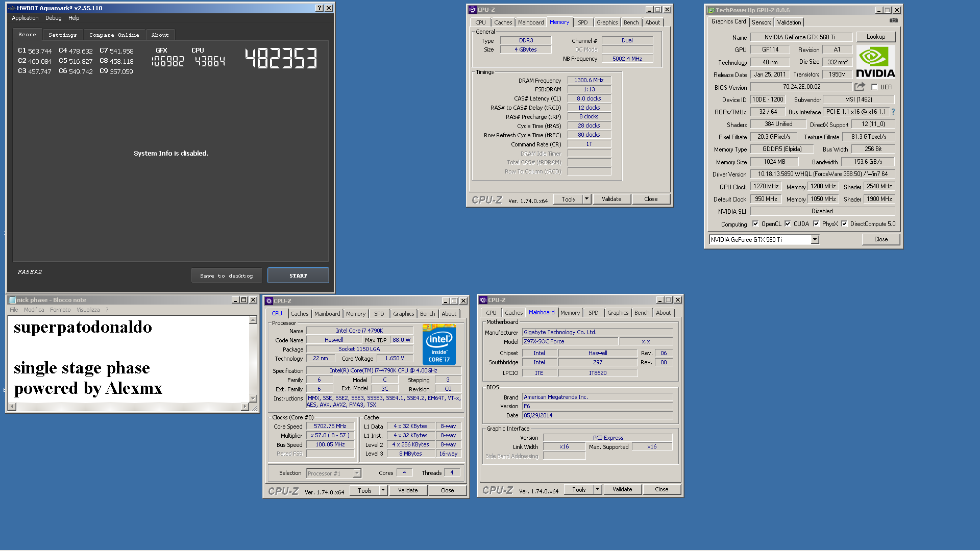The height and width of the screenshot is (551, 980).
Task: Open Bench tab in CPU-Z Memory window
Action: 631,22
